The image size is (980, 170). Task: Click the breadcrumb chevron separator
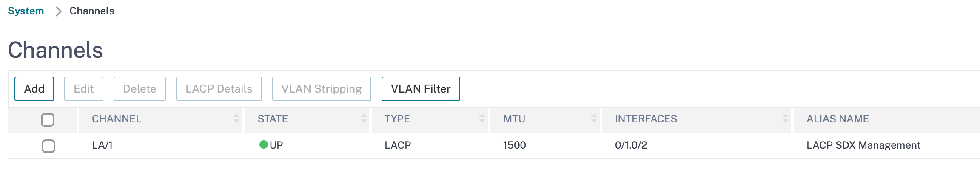[x=59, y=11]
